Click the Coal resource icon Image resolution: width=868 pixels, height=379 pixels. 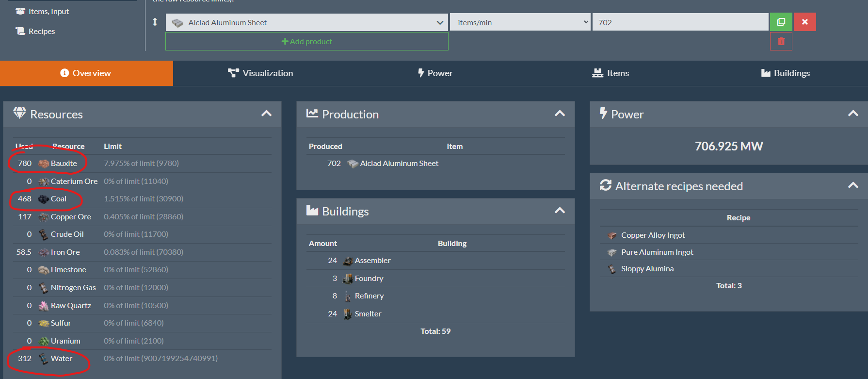[44, 199]
